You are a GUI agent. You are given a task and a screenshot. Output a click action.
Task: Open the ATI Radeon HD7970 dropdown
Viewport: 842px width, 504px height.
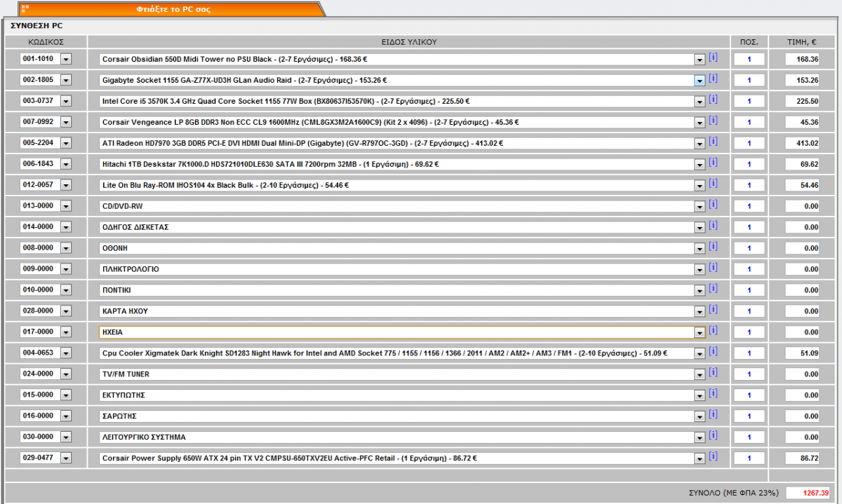pos(700,143)
